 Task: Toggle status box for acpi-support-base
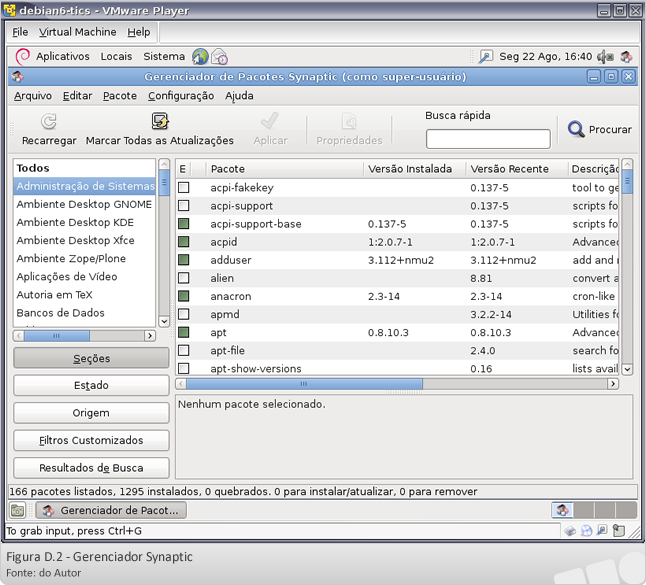click(184, 224)
